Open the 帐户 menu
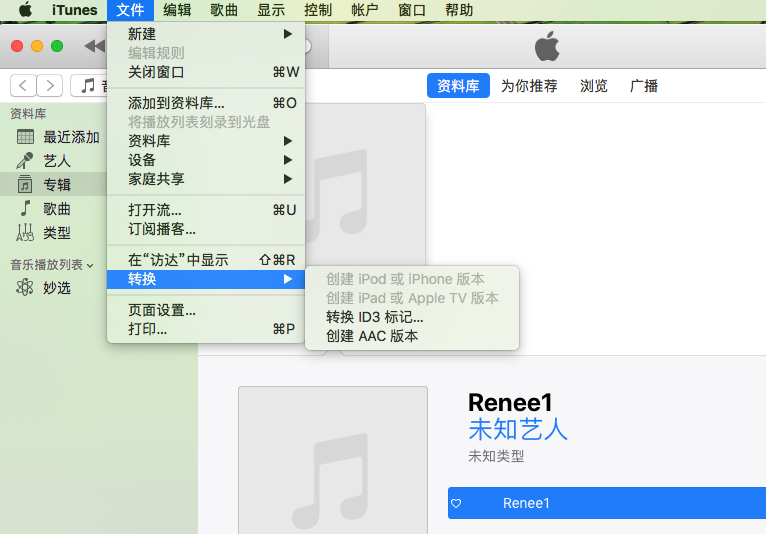The image size is (766, 534). tap(365, 10)
